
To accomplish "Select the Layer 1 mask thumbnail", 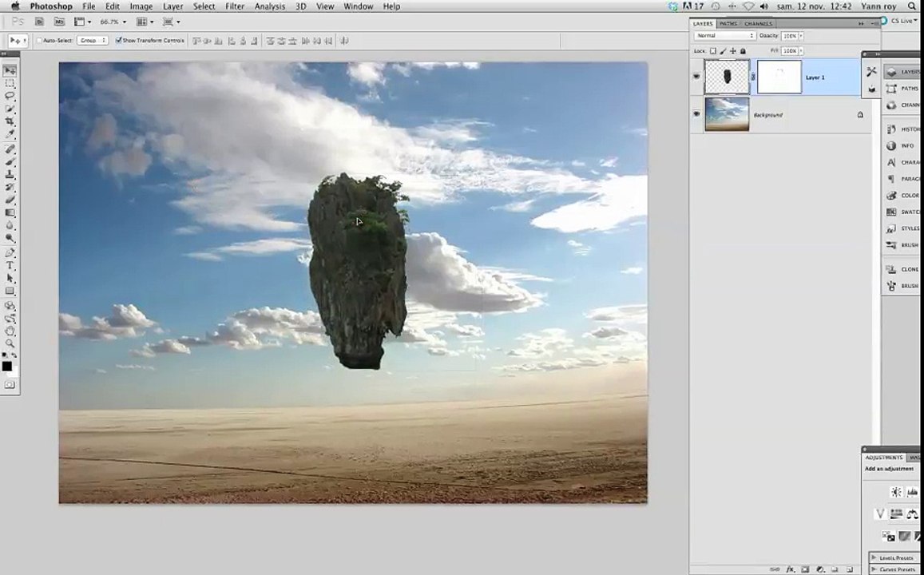I will click(x=779, y=77).
